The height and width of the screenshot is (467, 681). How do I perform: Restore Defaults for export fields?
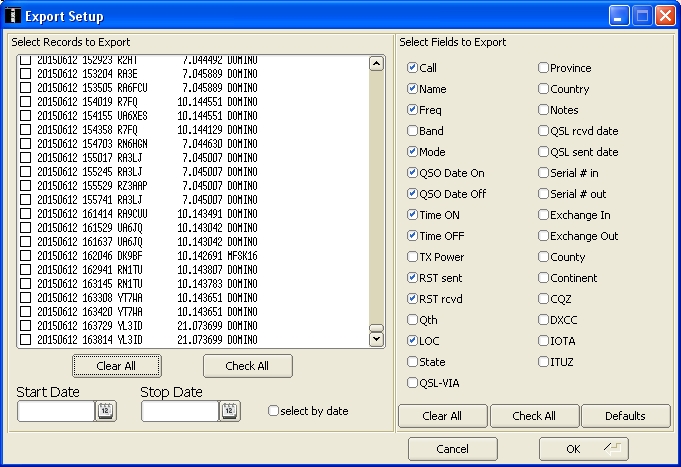624,416
